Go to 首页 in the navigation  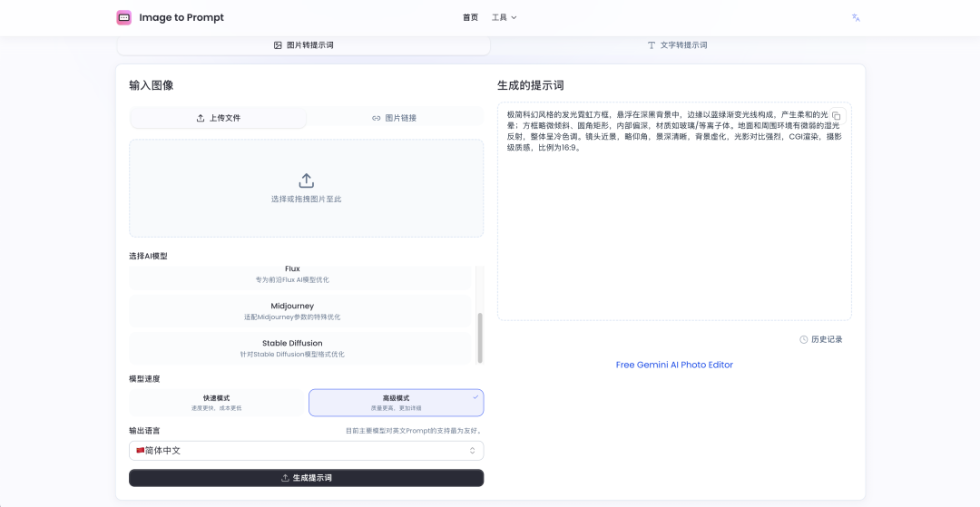469,17
